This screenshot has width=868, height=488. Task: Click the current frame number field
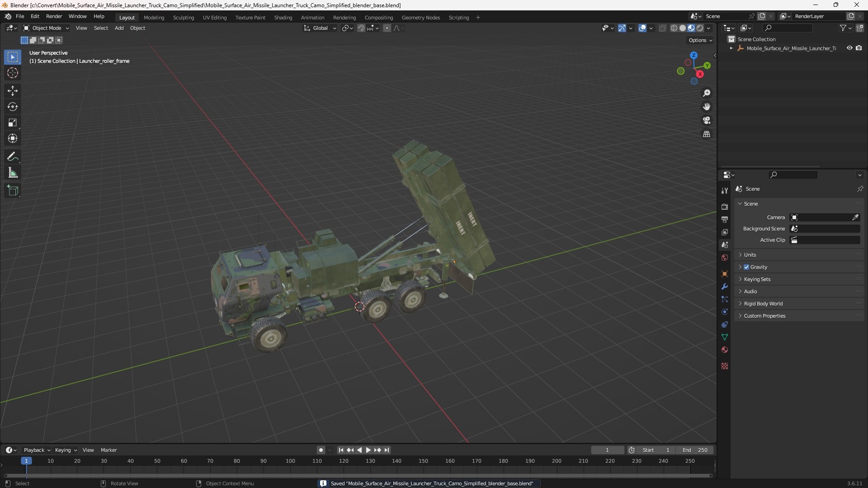607,450
